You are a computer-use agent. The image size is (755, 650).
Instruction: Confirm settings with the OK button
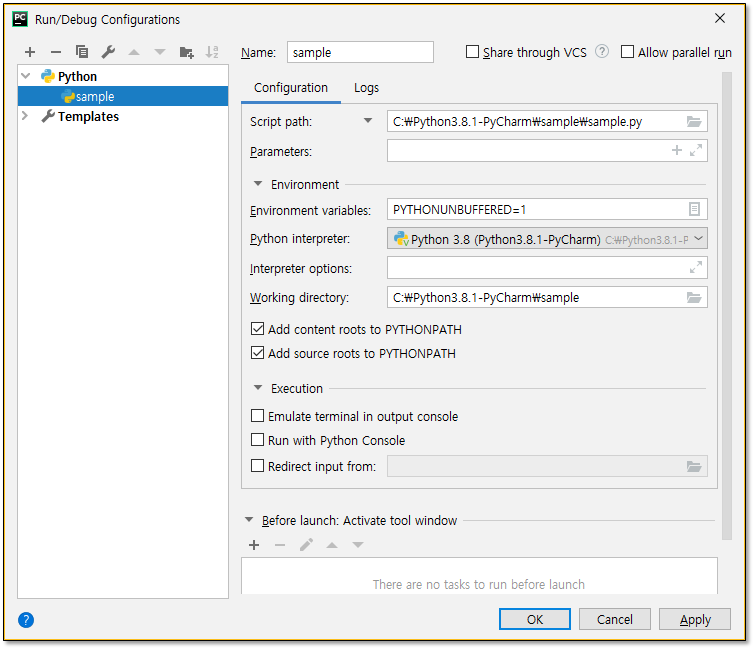coord(535,619)
